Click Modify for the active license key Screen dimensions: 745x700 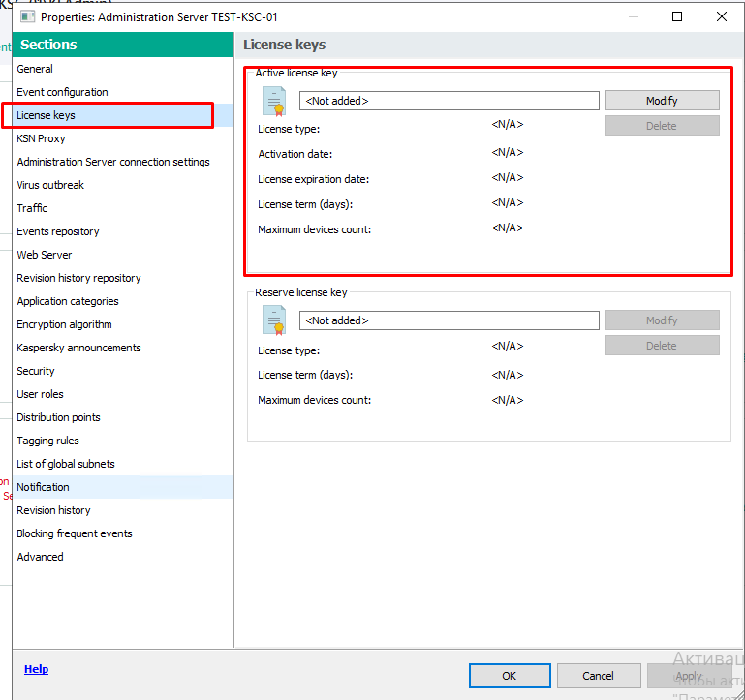point(663,101)
